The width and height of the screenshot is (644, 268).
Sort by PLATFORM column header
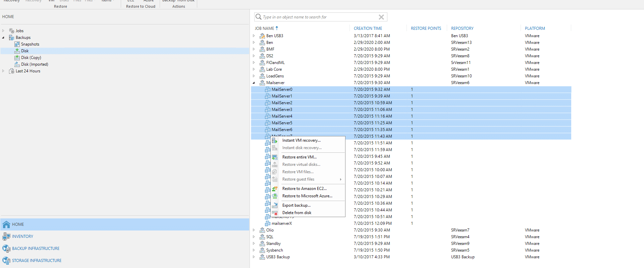(x=535, y=28)
